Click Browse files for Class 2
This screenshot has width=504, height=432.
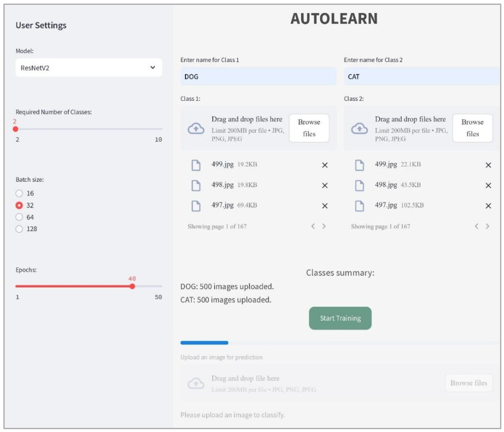[472, 128]
